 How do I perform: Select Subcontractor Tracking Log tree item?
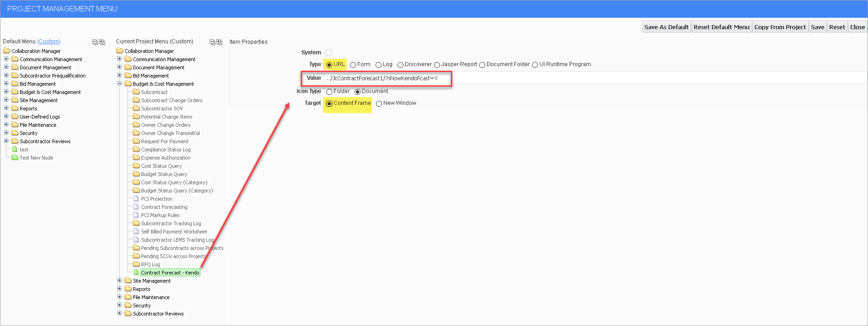click(171, 223)
